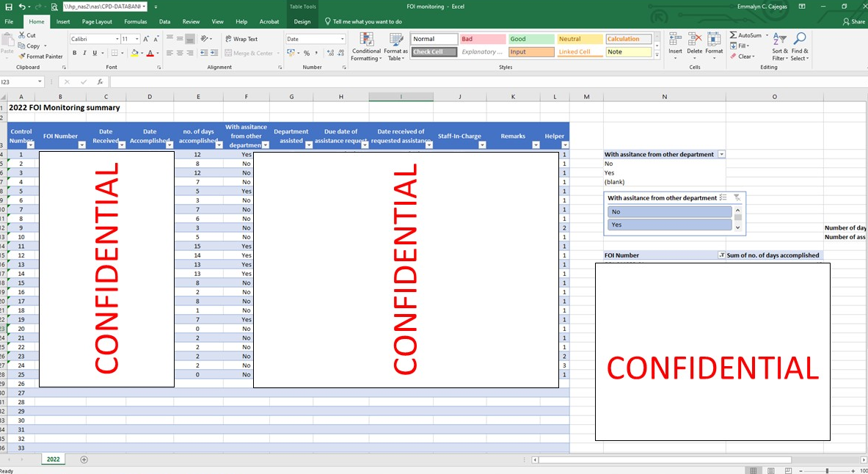Apply the Calculation cell style
The width and height of the screenshot is (868, 474).
(x=628, y=39)
